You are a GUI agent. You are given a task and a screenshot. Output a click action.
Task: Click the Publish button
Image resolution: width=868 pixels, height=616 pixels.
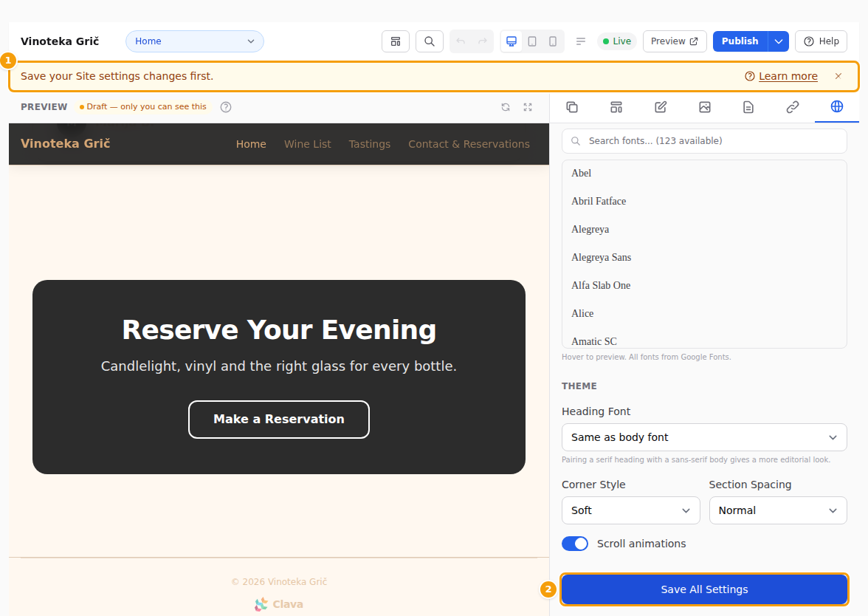tap(740, 41)
